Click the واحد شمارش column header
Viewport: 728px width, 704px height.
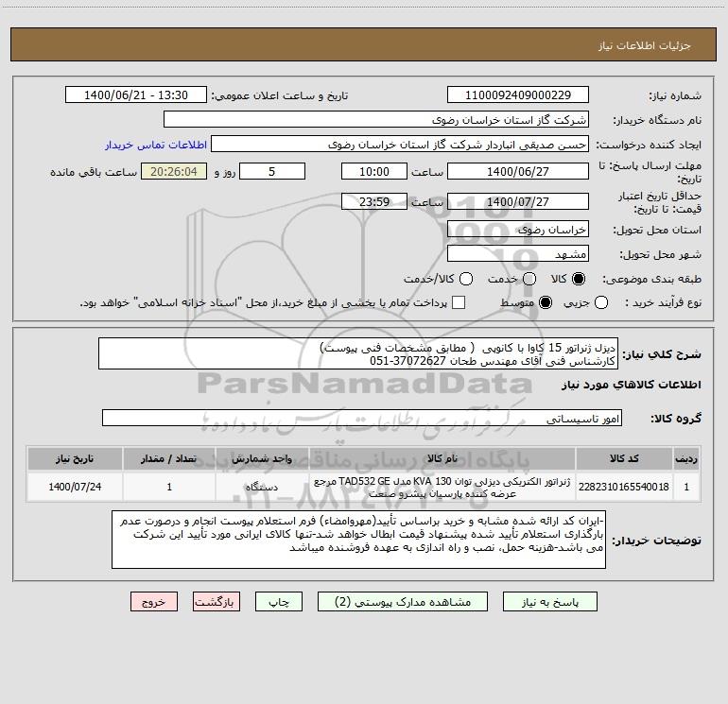tap(262, 458)
